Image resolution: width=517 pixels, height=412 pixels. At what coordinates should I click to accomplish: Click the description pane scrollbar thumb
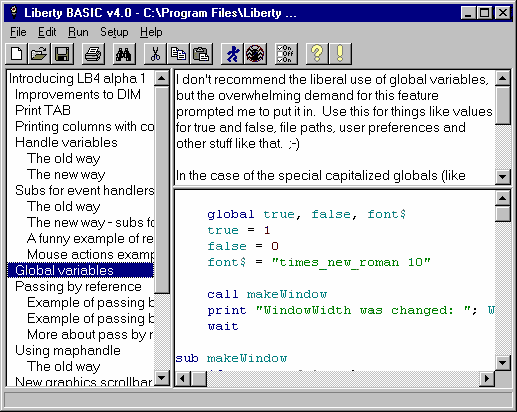[502, 105]
